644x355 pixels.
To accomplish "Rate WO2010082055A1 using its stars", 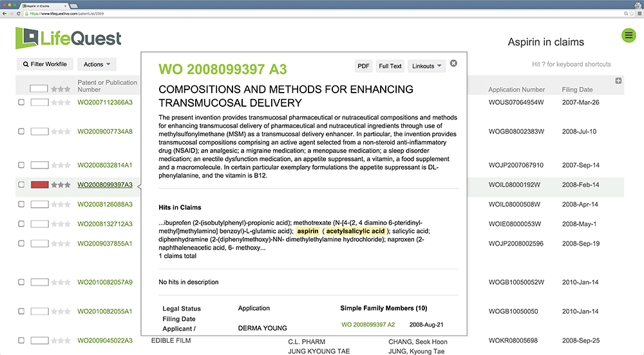I will [61, 311].
